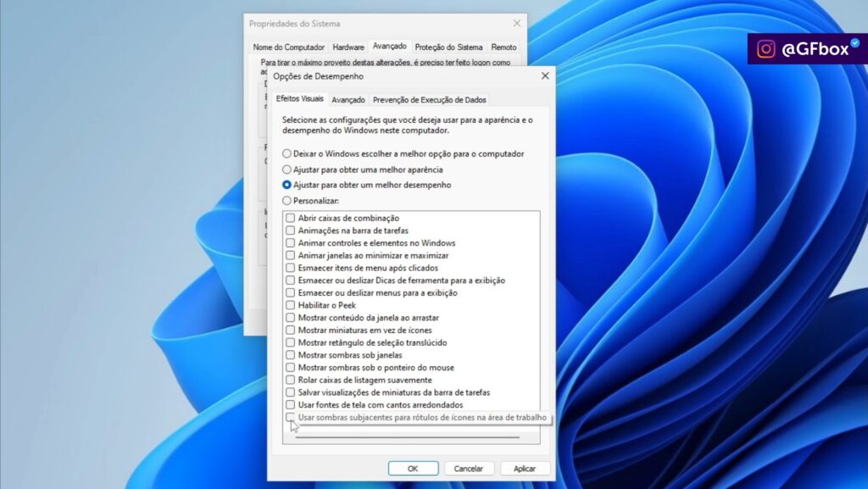Viewport: 868px width, 489px height.
Task: Check 'Animar controles e elementos no Windows'
Action: (290, 243)
